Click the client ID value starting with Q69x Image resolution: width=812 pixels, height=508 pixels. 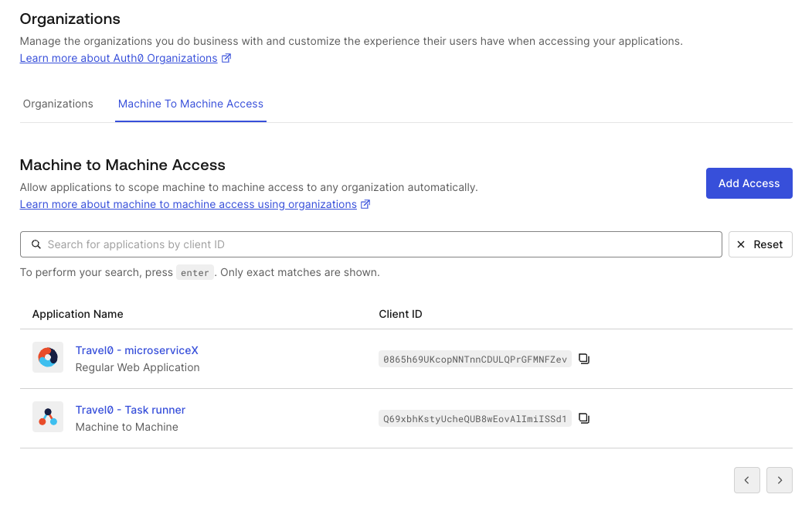474,418
